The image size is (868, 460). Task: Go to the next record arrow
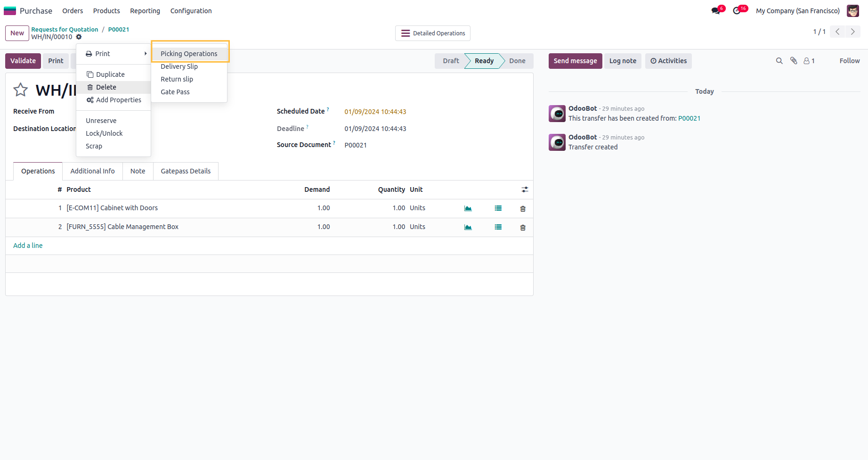[x=852, y=32]
